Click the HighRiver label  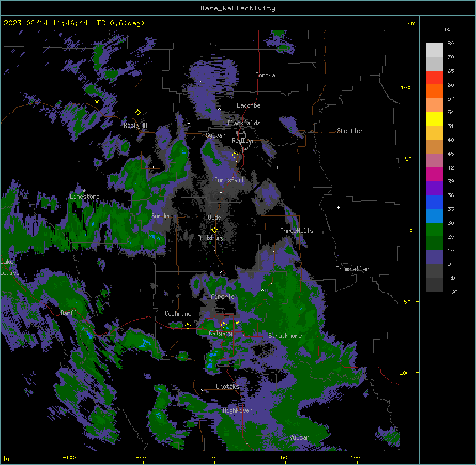pyautogui.click(x=237, y=410)
